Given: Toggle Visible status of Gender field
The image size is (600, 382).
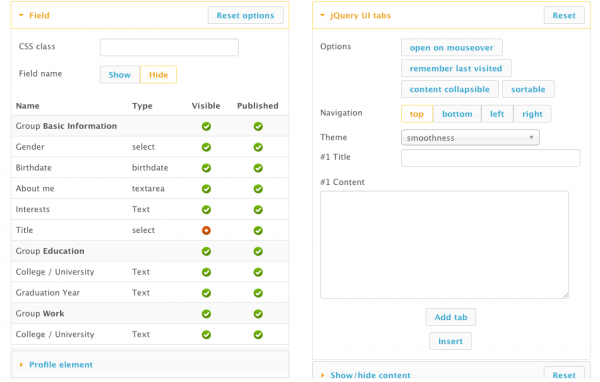Looking at the screenshot, I should click(206, 147).
